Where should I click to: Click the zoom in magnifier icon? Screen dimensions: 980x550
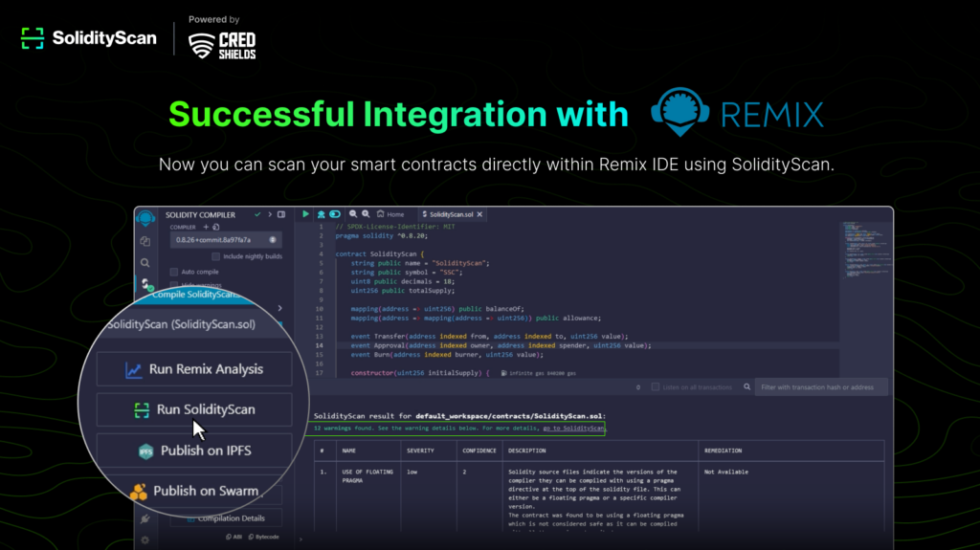[x=366, y=214]
